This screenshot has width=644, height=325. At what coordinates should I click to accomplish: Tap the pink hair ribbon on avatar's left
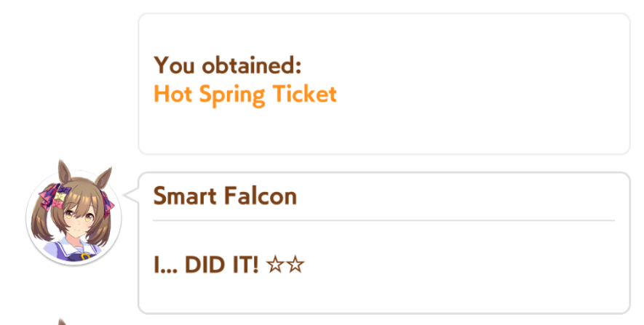point(50,196)
